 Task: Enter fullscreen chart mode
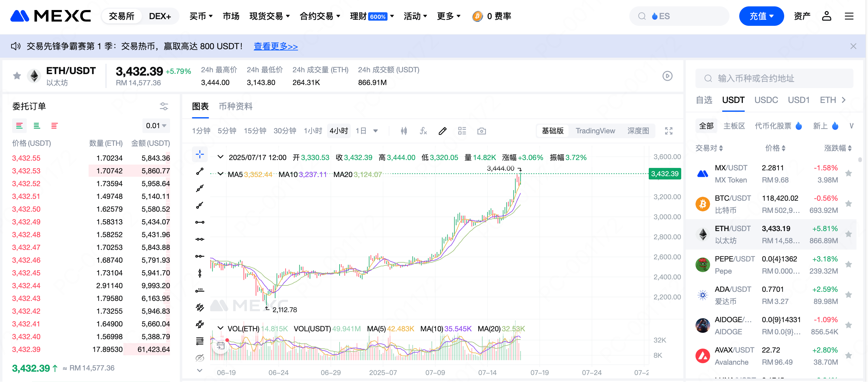tap(668, 131)
